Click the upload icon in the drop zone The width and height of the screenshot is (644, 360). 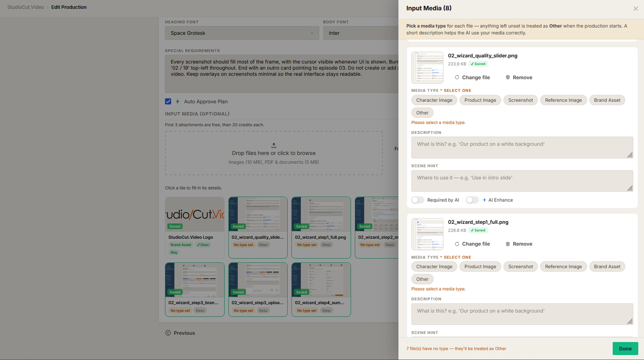pos(274,146)
